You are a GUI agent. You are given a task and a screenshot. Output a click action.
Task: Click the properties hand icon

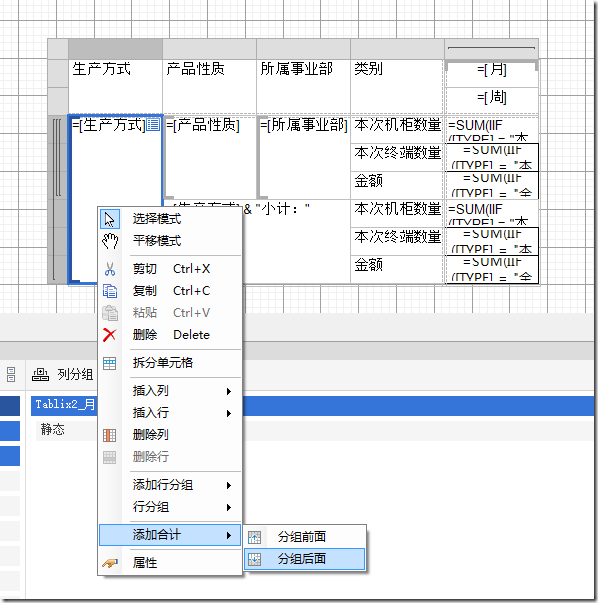click(110, 563)
